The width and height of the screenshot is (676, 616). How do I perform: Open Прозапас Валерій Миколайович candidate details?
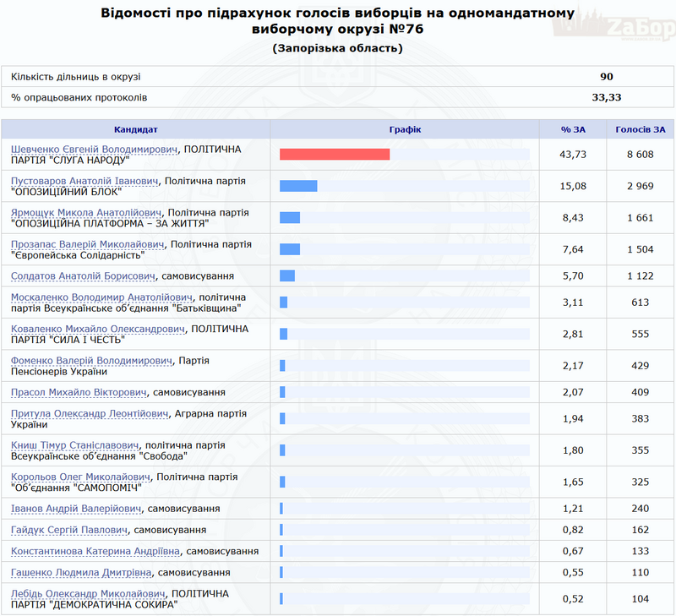(x=87, y=244)
